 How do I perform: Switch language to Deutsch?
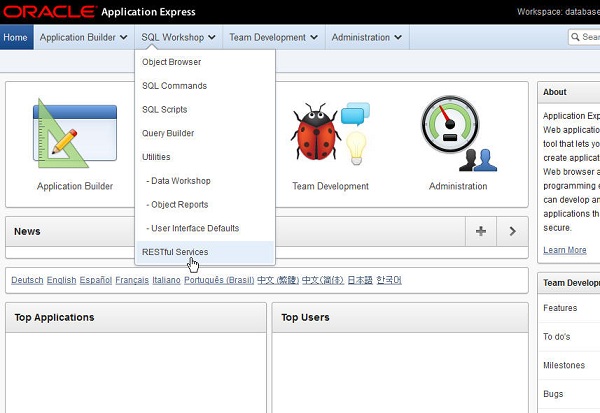(x=27, y=280)
